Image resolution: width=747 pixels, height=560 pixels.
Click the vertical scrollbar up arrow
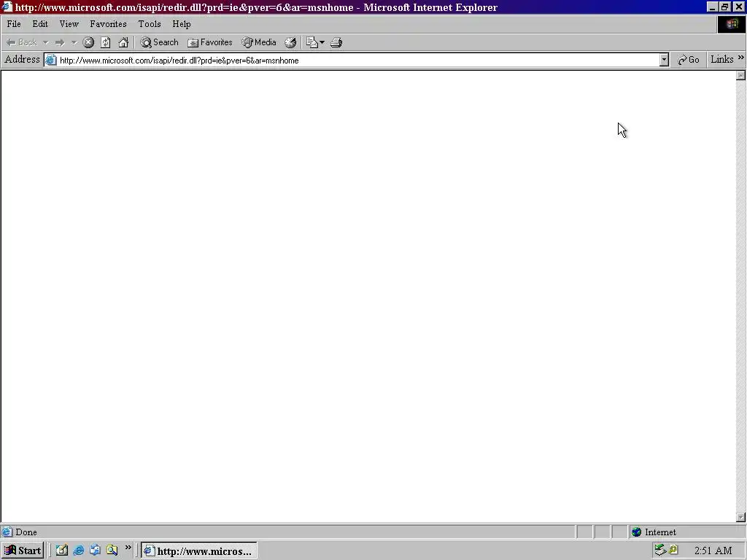740,75
